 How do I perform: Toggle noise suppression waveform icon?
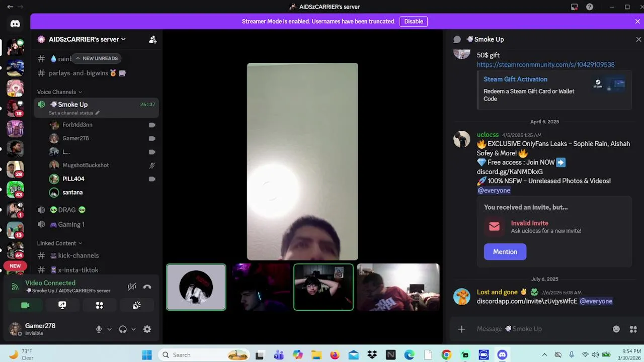tap(132, 287)
